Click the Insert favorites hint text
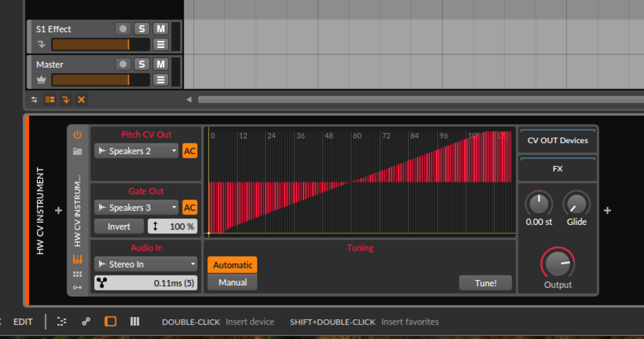 tap(410, 322)
